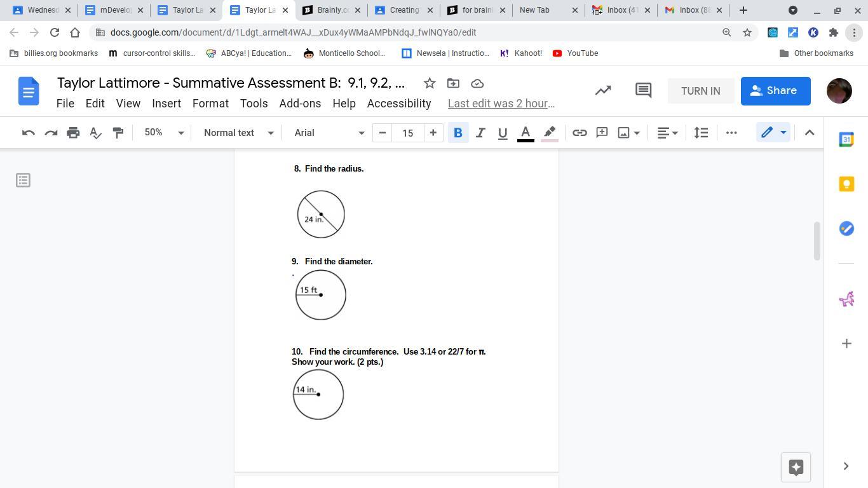The height and width of the screenshot is (488, 868).
Task: Open a new Chrome tab
Action: [x=743, y=10]
